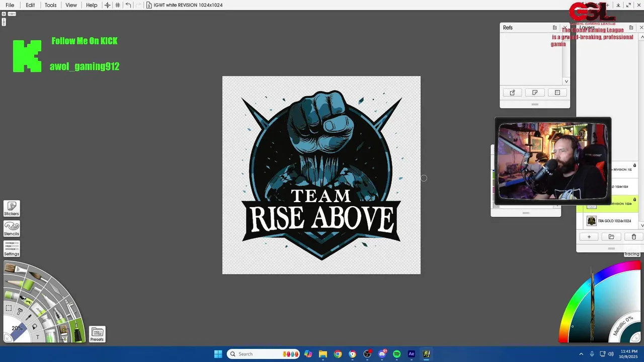This screenshot has width=644, height=362.
Task: Click Layers panel scroll down arrow
Action: point(642,226)
